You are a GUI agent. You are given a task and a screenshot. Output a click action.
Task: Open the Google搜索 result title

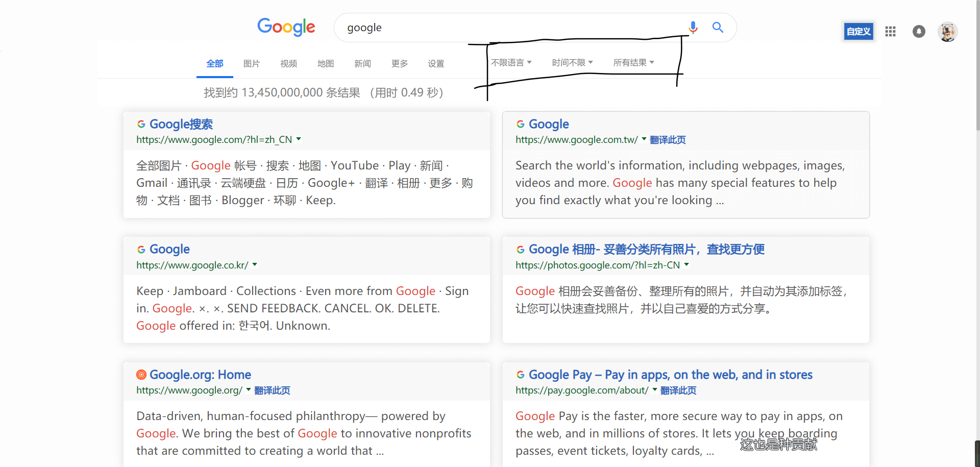click(x=181, y=124)
